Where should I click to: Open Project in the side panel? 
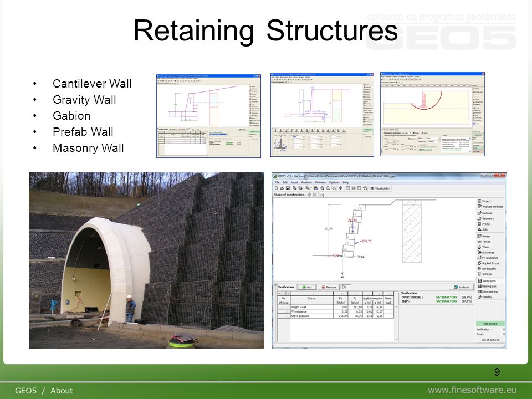pos(484,201)
